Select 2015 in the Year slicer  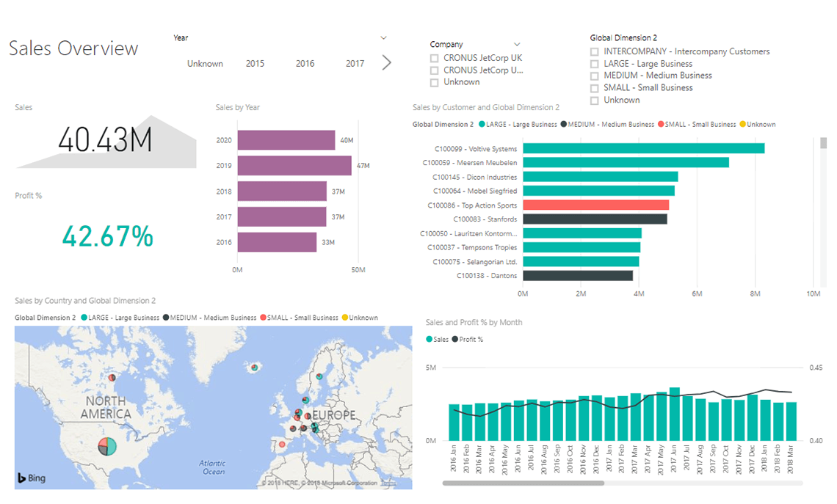click(x=255, y=64)
